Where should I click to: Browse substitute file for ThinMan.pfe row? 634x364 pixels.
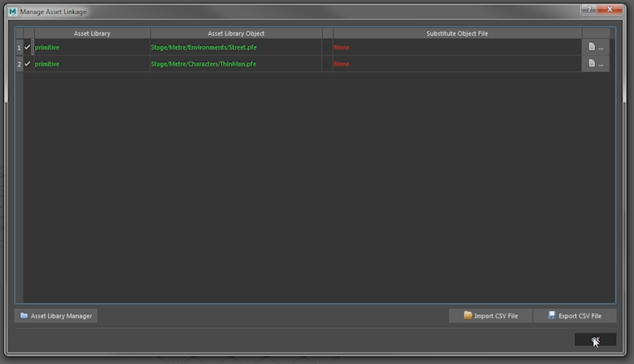595,64
